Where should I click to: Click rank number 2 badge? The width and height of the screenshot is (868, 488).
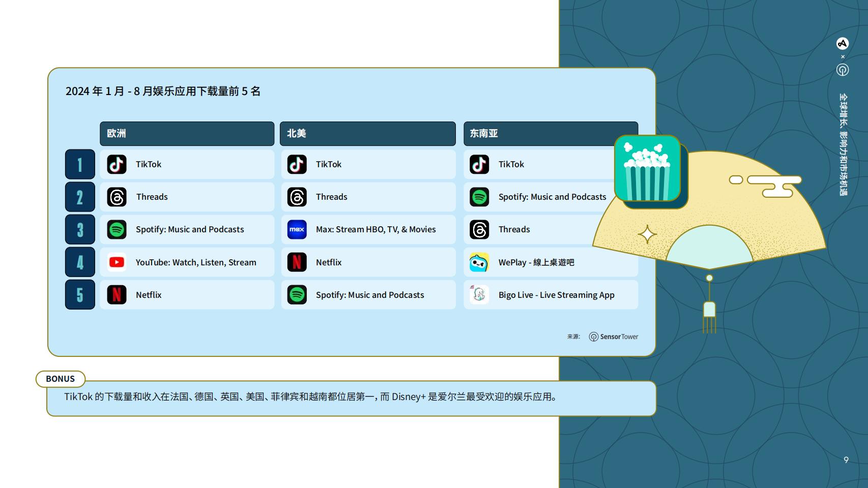(x=80, y=197)
